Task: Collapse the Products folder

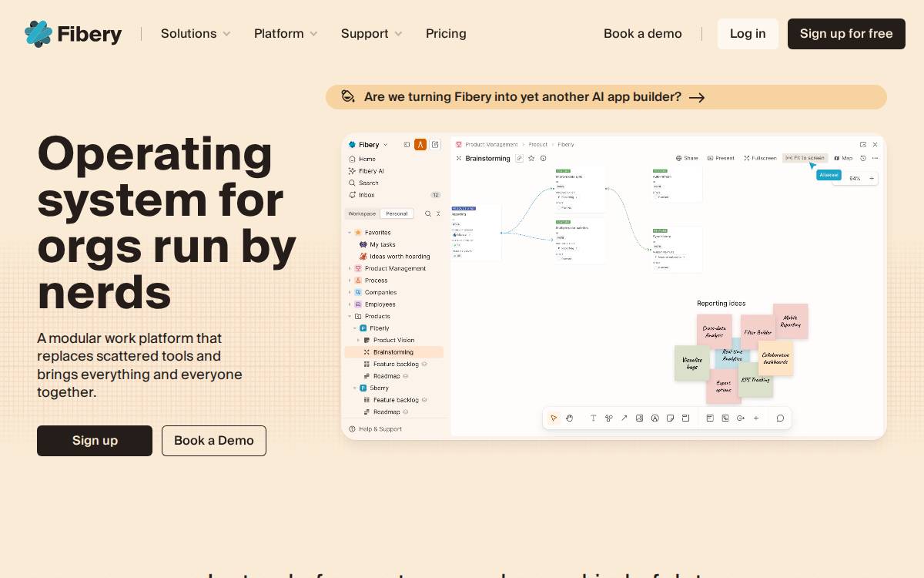Action: coord(350,316)
